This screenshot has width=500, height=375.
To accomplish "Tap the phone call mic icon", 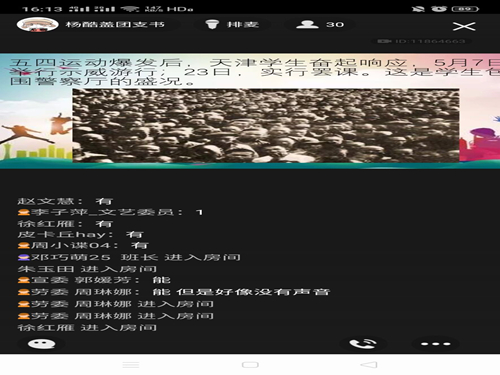I will (x=363, y=343).
